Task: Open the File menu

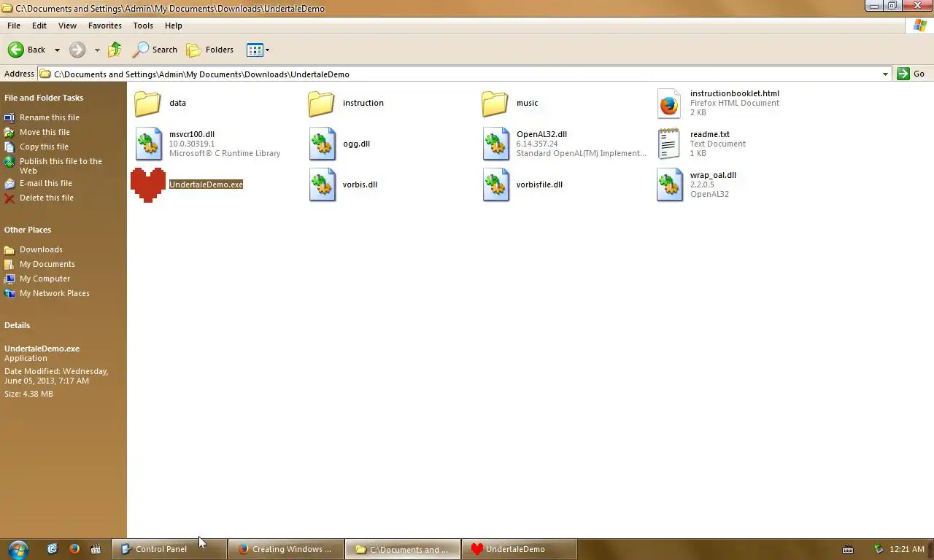Action: (x=14, y=26)
